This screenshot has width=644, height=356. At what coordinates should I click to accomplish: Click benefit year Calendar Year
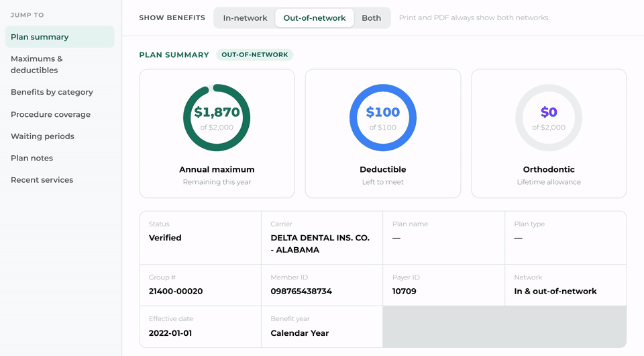tap(300, 333)
